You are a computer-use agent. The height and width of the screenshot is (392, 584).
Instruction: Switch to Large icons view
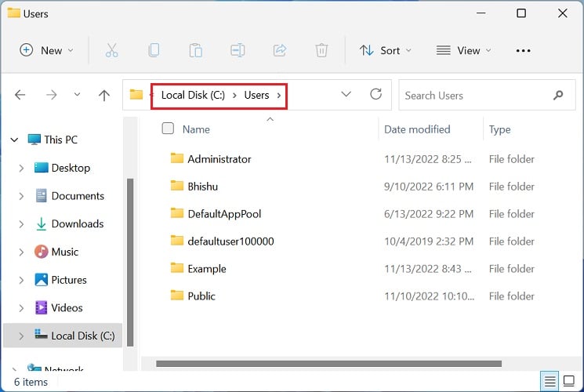click(569, 381)
